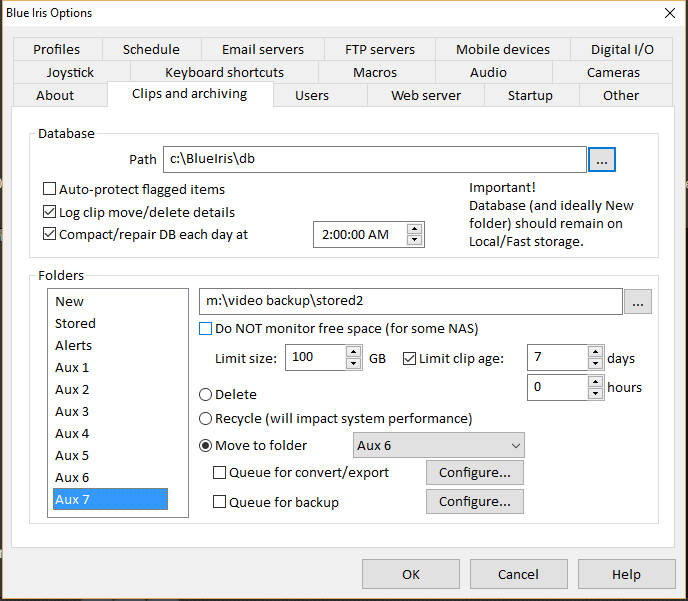Close the Blue Iris Options window
Image resolution: width=688 pixels, height=601 pixels.
(x=670, y=13)
